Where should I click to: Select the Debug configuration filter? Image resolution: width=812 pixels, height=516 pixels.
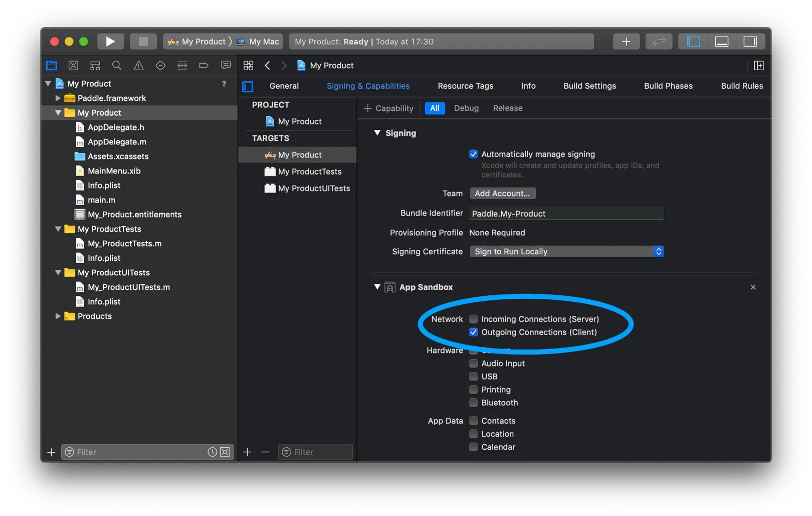(x=466, y=108)
